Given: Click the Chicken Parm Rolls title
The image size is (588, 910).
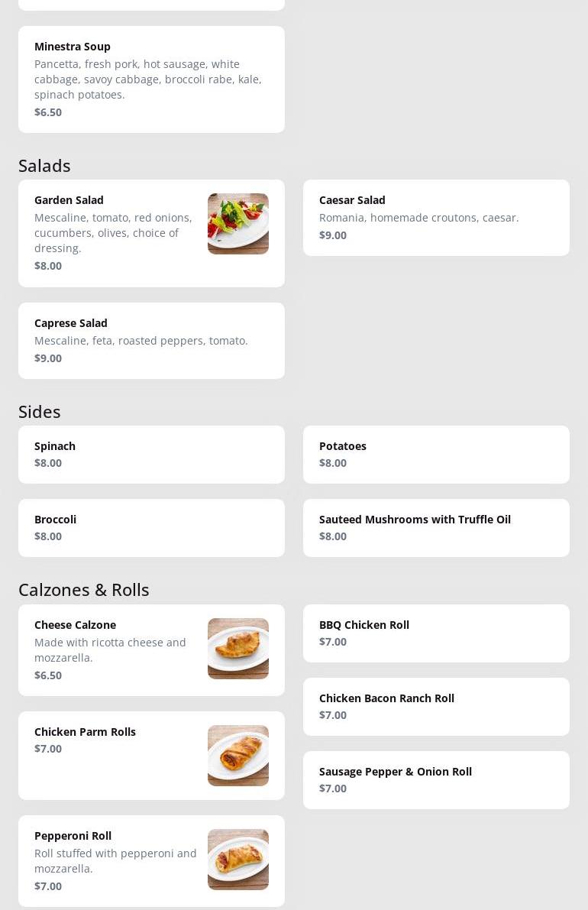Looking at the screenshot, I should tap(85, 732).
